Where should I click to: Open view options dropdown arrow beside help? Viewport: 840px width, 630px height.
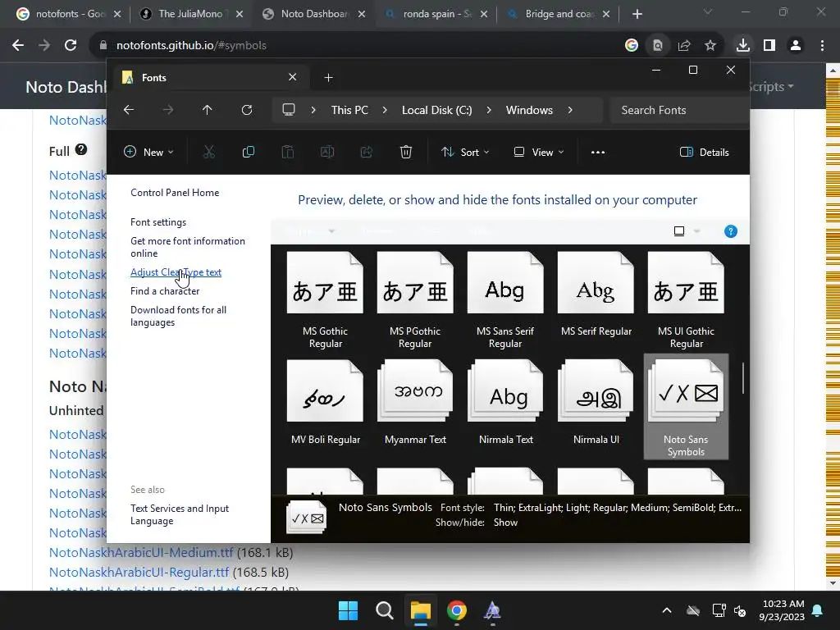(697, 231)
